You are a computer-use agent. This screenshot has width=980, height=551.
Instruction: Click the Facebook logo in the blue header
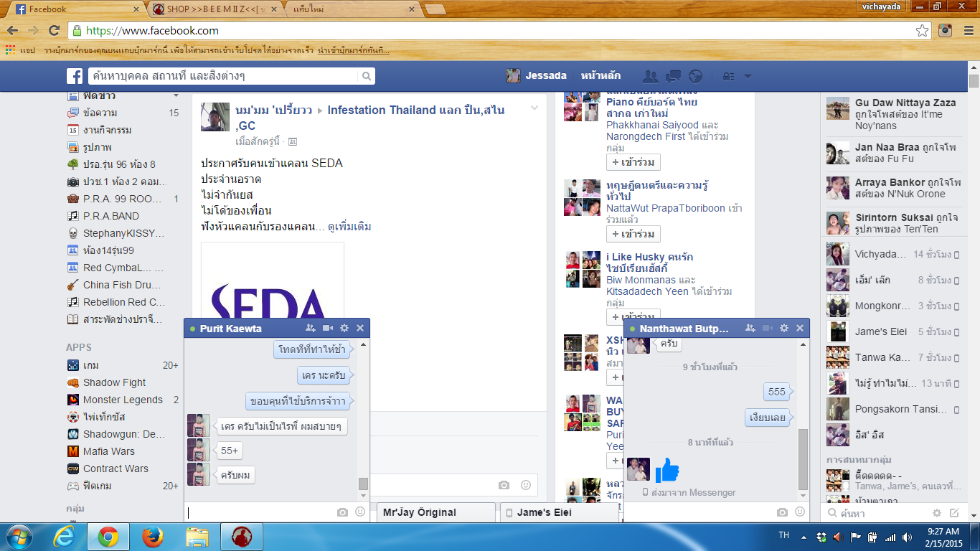coord(75,76)
